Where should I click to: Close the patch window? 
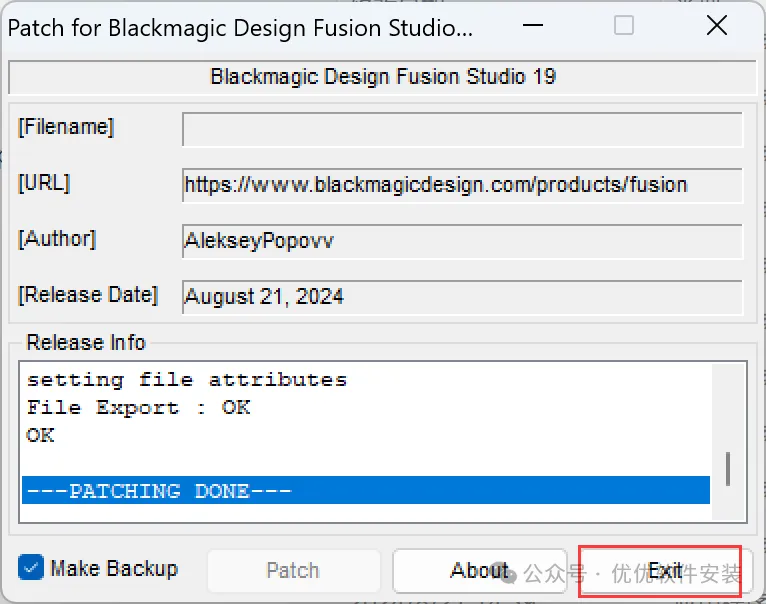pos(716,26)
